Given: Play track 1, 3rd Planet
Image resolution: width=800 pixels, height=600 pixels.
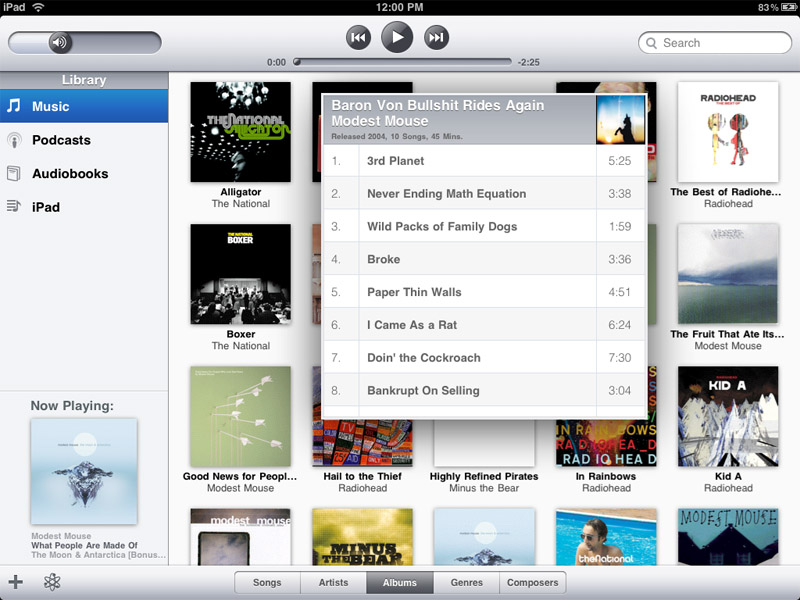Looking at the screenshot, I should click(x=485, y=161).
